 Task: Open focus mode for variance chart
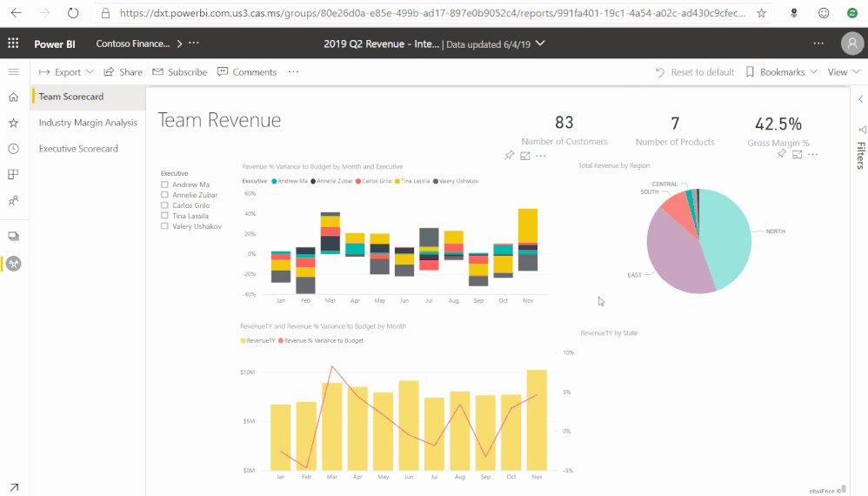524,156
